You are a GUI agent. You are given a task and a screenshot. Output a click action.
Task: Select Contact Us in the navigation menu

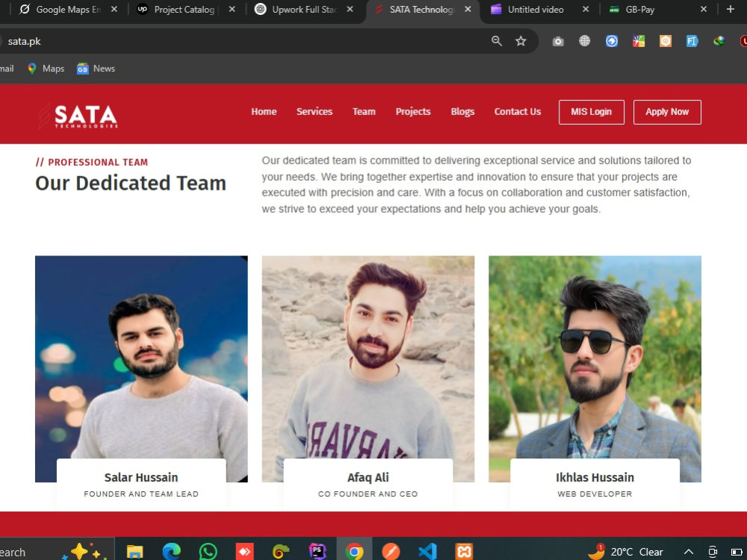(x=517, y=111)
